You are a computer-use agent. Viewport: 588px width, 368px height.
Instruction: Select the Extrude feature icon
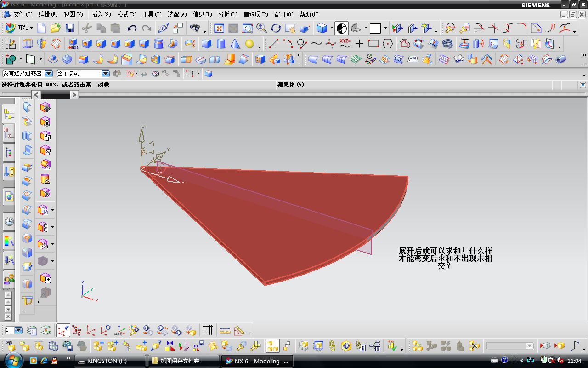(28, 44)
